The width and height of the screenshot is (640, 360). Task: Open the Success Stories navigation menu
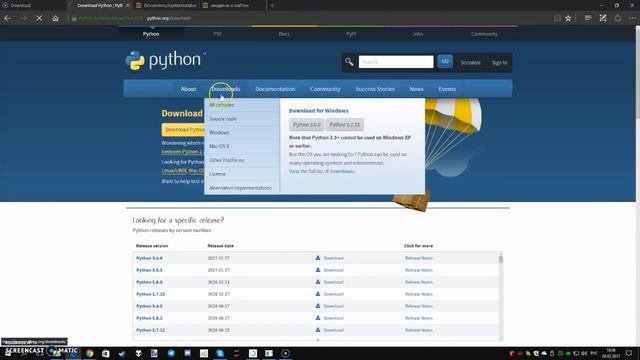pyautogui.click(x=375, y=89)
